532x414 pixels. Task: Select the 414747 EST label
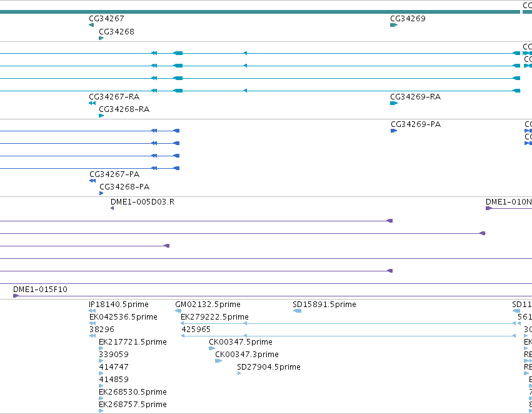(x=114, y=367)
